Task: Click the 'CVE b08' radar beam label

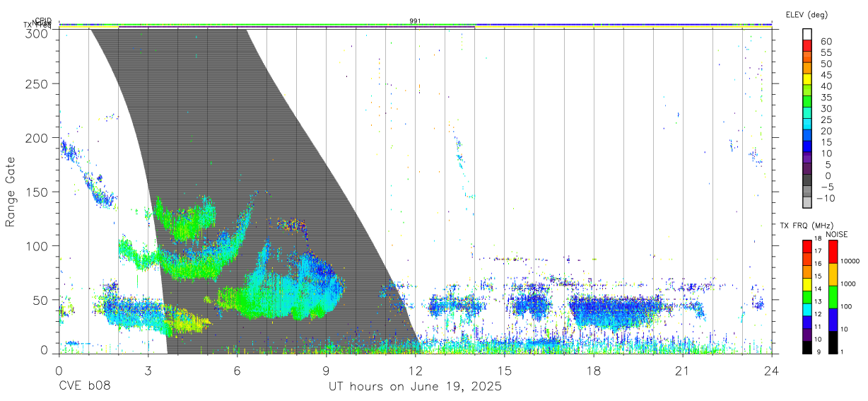Action: tap(84, 387)
